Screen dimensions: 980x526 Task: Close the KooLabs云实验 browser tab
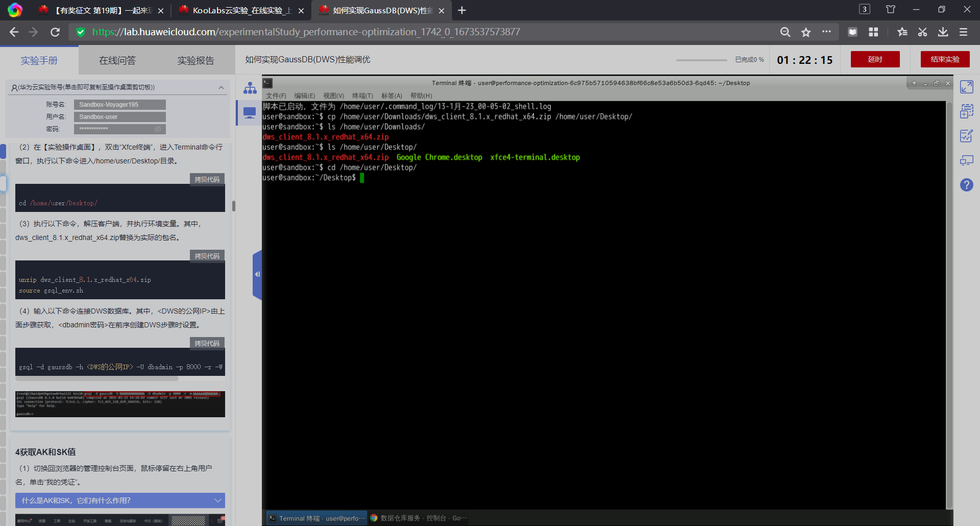(x=301, y=11)
